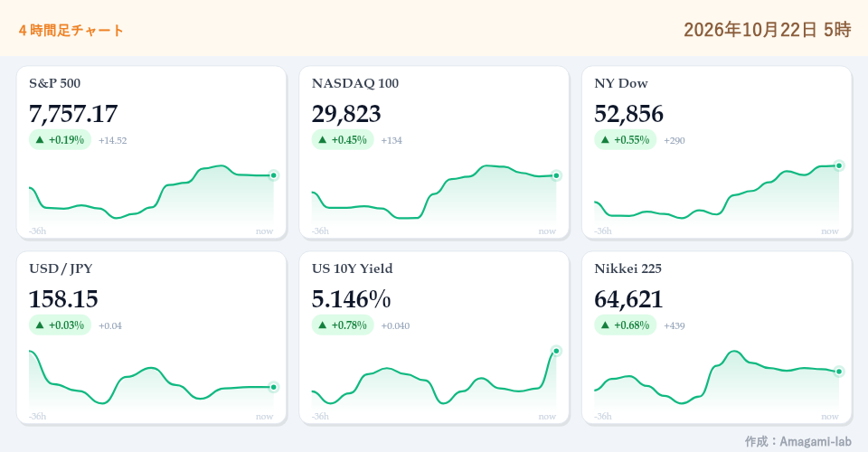Click the USD / JPY card title

(61, 268)
